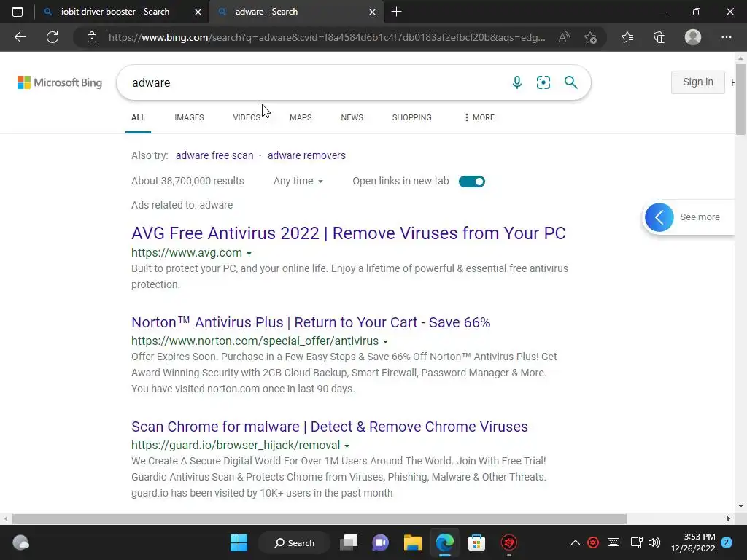The width and height of the screenshot is (747, 560).
Task: Click the magnifier search icon in Bing box
Action: coord(570,82)
